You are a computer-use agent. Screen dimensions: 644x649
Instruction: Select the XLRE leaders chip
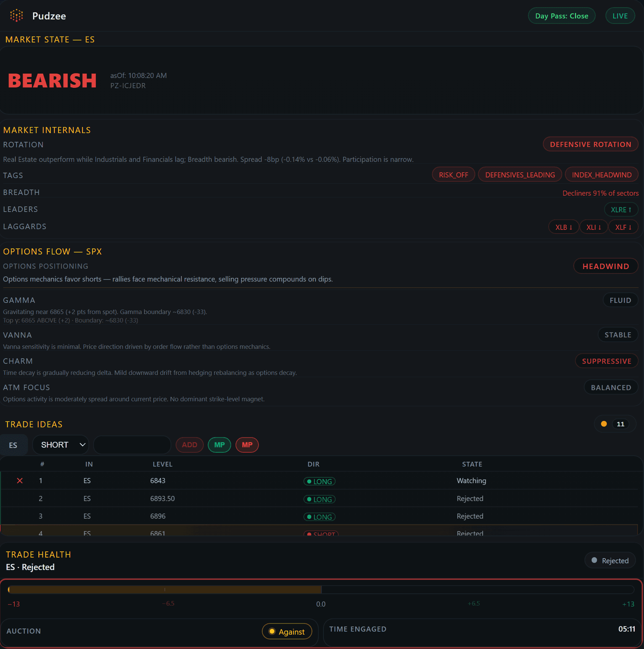click(621, 209)
